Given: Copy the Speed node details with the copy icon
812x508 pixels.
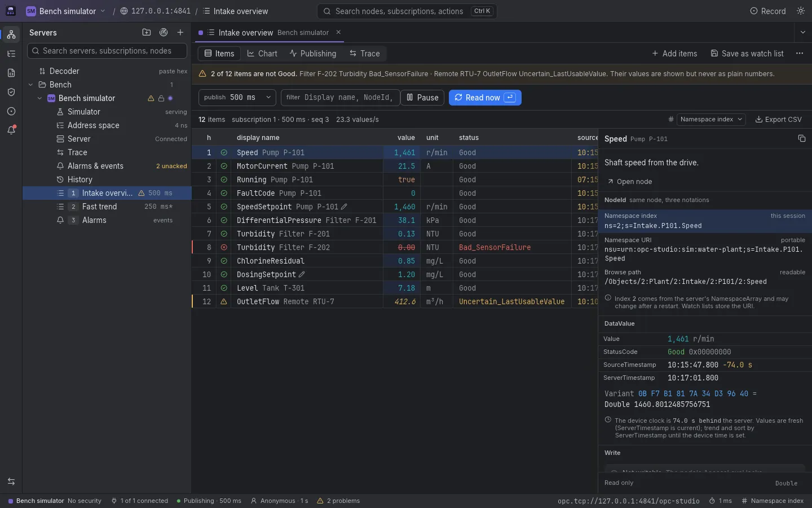Looking at the screenshot, I should [802, 139].
